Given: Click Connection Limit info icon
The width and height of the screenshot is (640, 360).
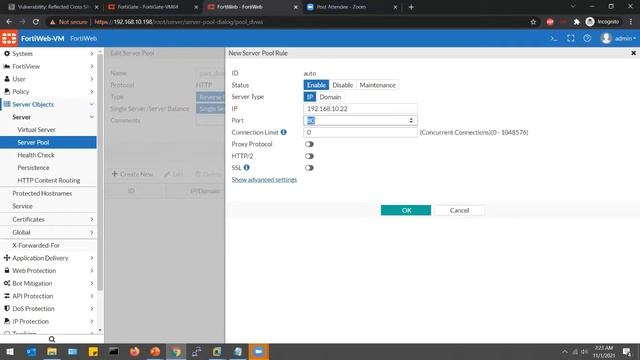Looking at the screenshot, I should [x=283, y=132].
